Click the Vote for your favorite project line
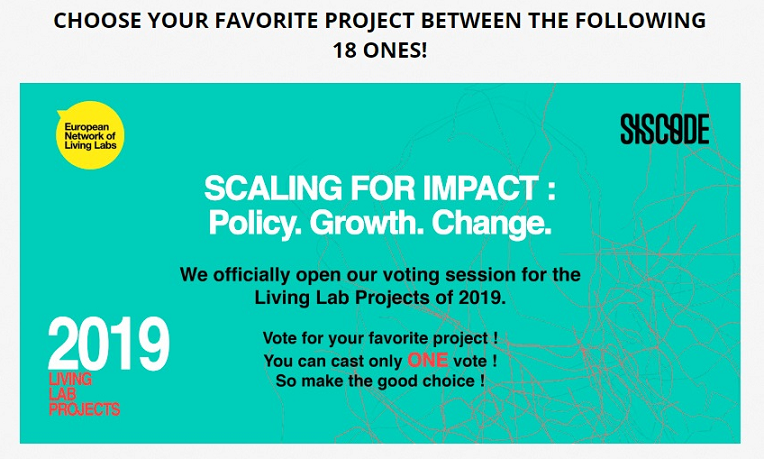This screenshot has height=459, width=764. point(380,338)
